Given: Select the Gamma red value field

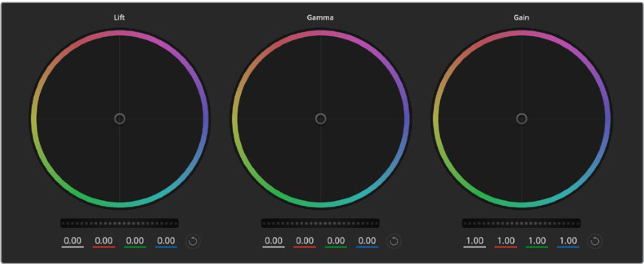Looking at the screenshot, I should 305,241.
